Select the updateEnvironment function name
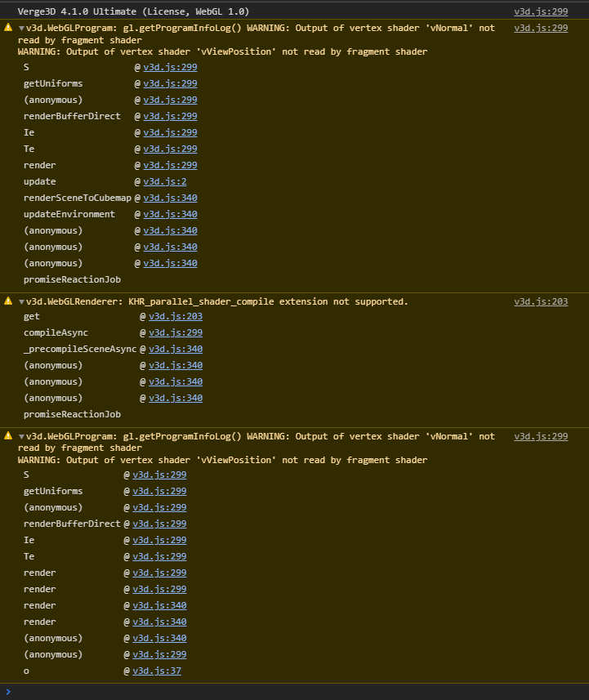Image resolution: width=589 pixels, height=700 pixels. click(69, 214)
